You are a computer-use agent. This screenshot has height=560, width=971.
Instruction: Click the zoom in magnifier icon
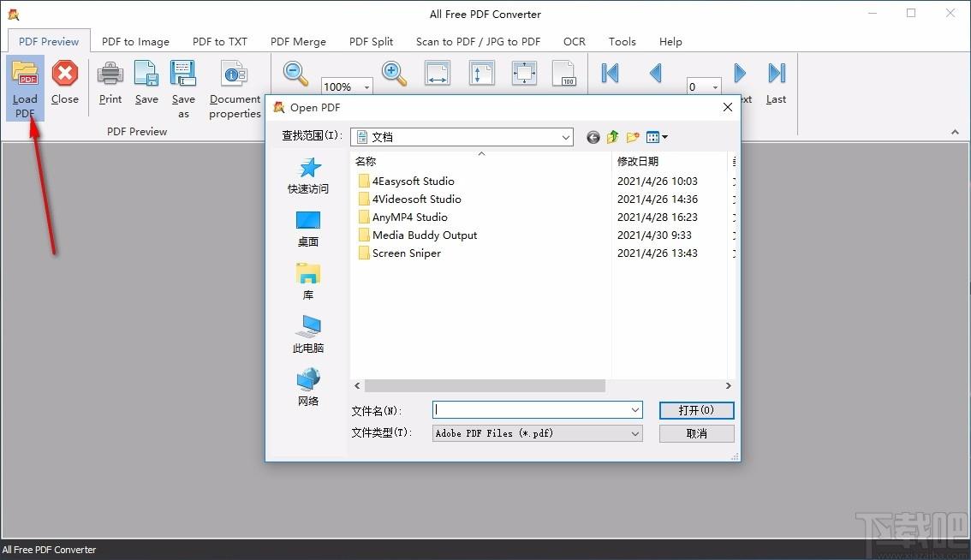click(x=394, y=73)
